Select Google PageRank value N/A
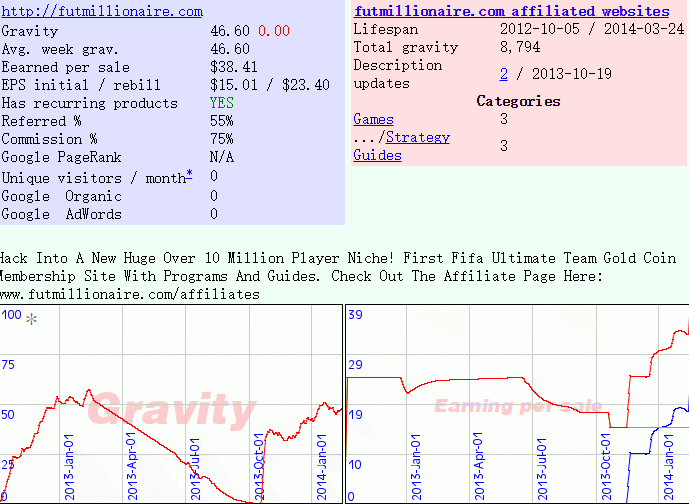 pos(222,157)
